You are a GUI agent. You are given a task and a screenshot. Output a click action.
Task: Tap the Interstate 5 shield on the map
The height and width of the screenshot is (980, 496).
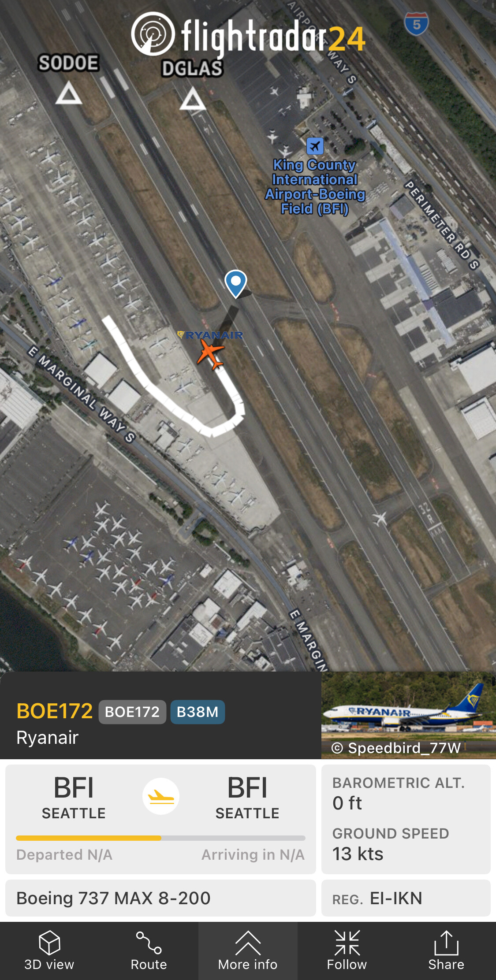417,24
